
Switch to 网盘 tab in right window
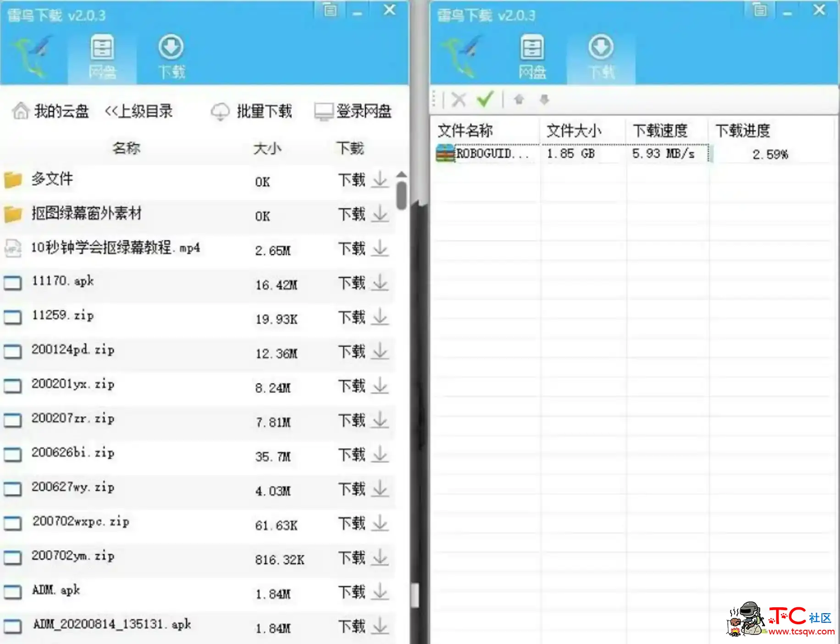point(532,57)
